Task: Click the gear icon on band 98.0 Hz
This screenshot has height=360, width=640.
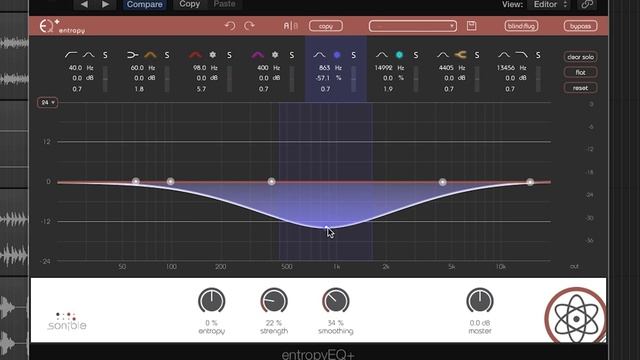Action: [213, 55]
